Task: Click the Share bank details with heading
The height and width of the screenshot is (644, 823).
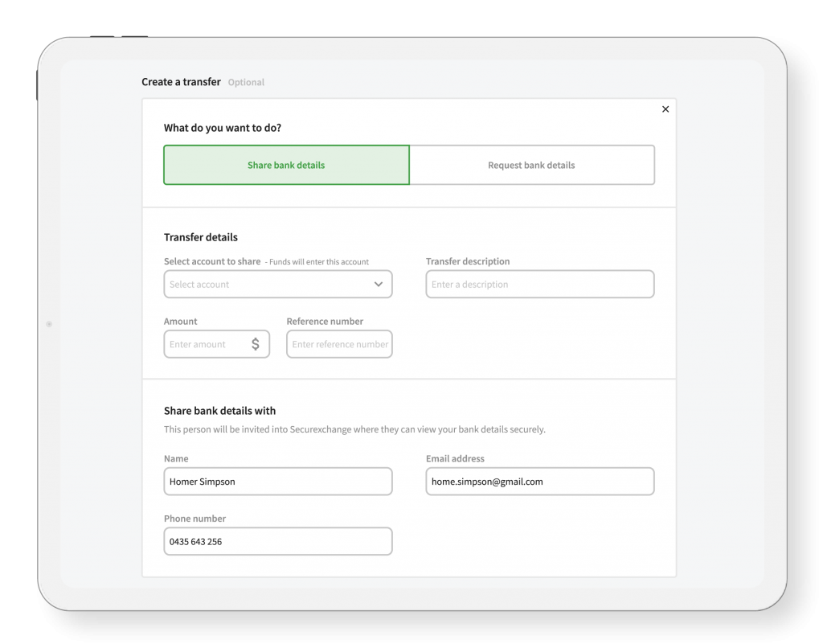Action: click(219, 411)
